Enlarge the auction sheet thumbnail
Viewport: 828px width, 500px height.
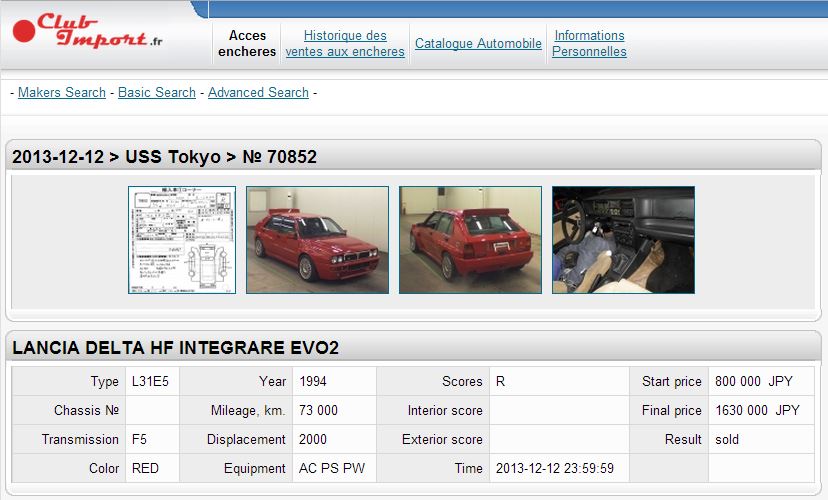[182, 240]
